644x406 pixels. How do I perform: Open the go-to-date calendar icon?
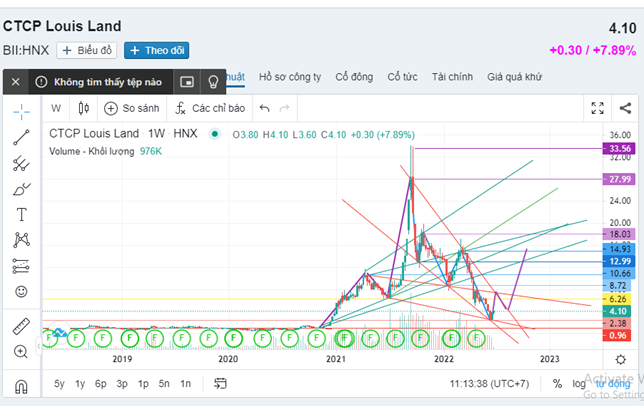(220, 383)
